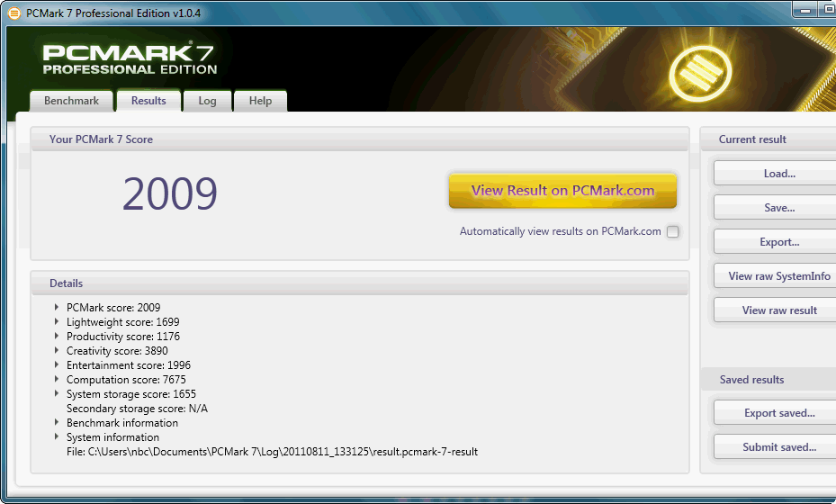Switch to the Results tab
The image size is (836, 504).
pyautogui.click(x=148, y=101)
